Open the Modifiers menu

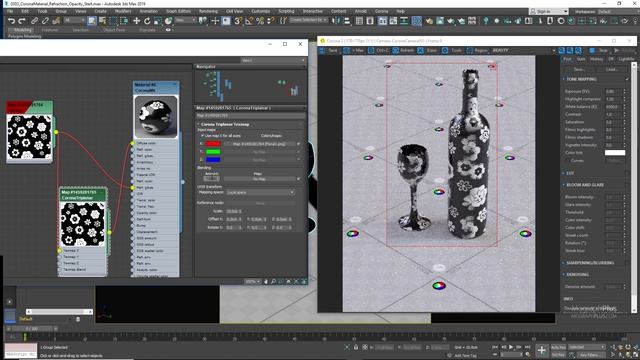123,11
